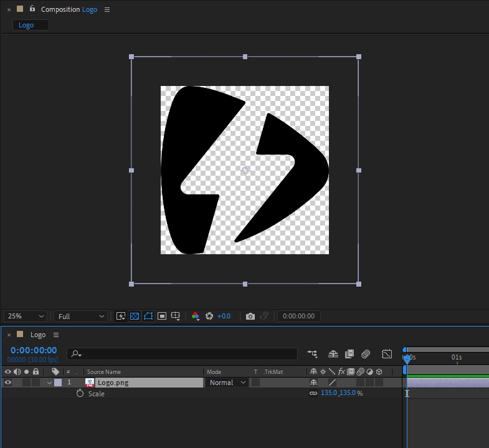
Task: Click the Label tag column header
Action: click(55, 371)
